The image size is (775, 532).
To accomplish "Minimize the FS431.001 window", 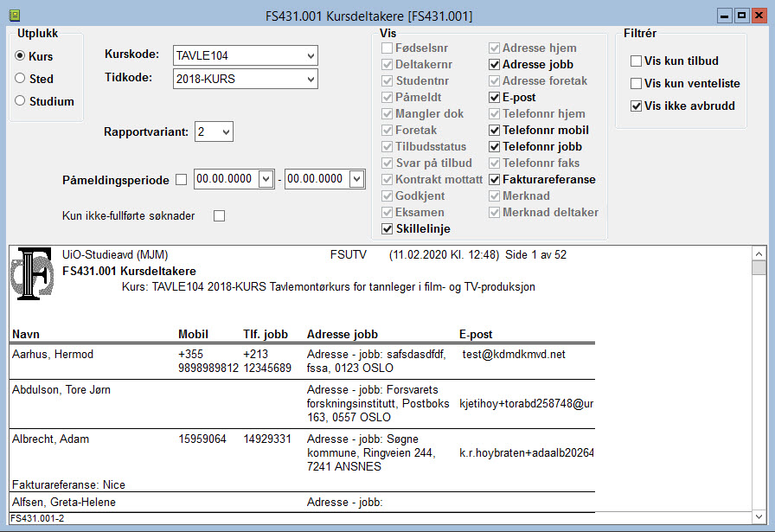I will (725, 16).
